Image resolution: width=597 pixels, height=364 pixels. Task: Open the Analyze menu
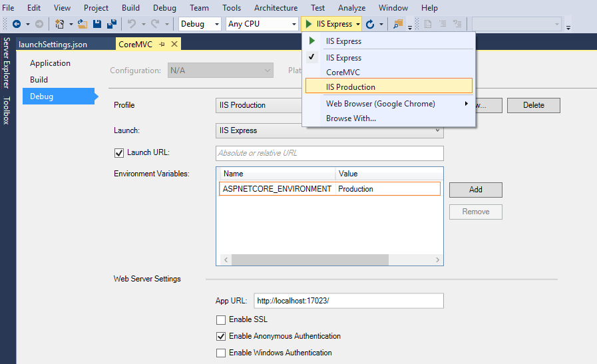(x=351, y=7)
